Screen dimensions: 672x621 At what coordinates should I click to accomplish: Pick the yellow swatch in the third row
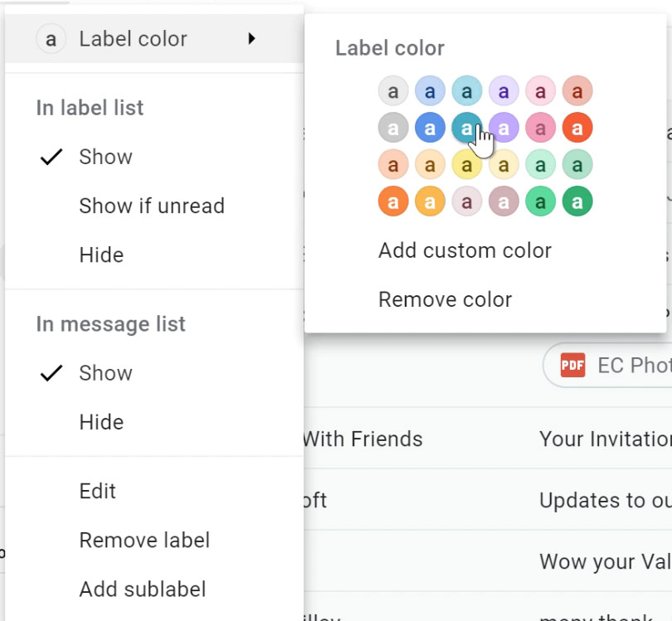click(x=466, y=164)
